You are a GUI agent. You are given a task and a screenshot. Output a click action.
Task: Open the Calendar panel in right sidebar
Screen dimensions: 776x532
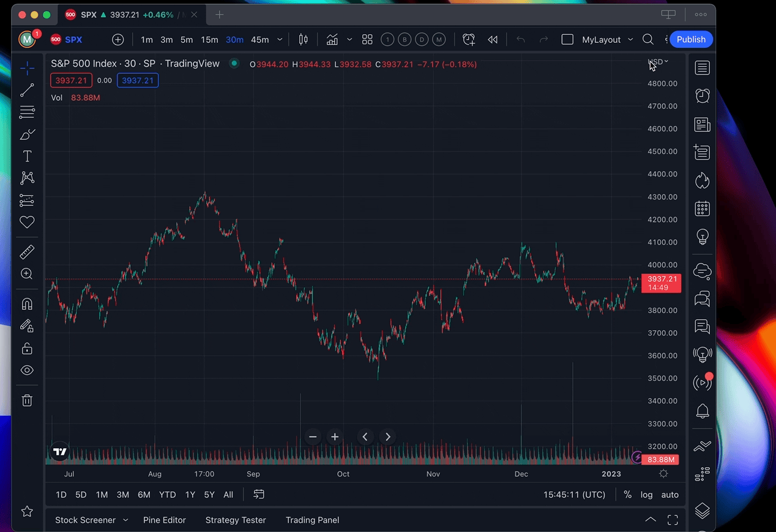[x=702, y=209]
